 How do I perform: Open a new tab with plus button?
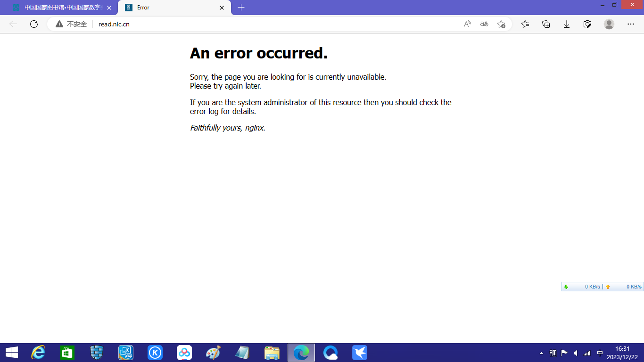241,8
